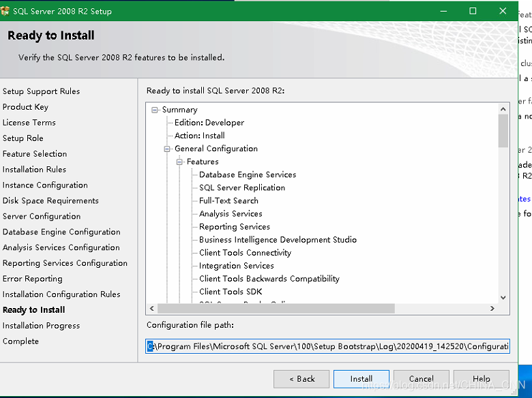
Task: Select Full-Text Search feature
Action: (228, 200)
